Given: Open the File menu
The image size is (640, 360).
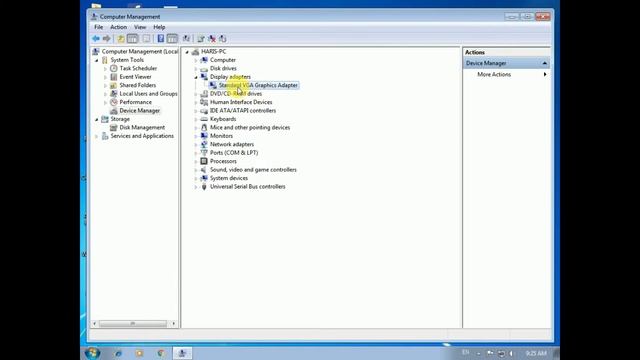Looking at the screenshot, I should (x=99, y=27).
